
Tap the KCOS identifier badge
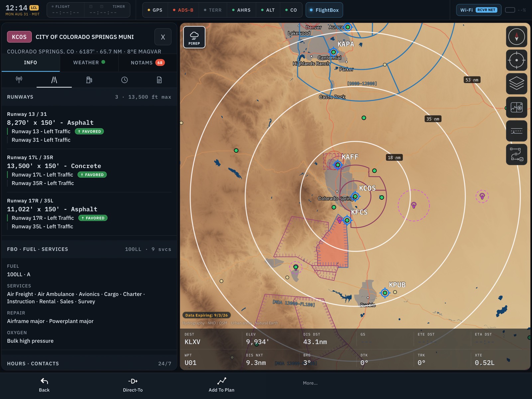19,37
